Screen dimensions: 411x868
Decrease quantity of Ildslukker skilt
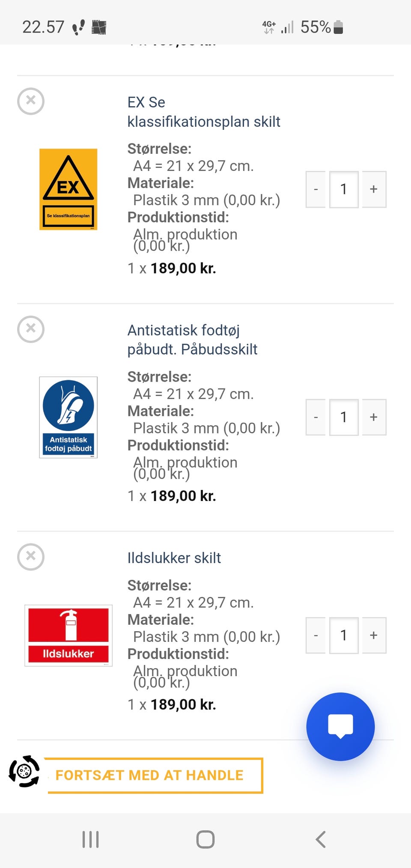coord(316,635)
